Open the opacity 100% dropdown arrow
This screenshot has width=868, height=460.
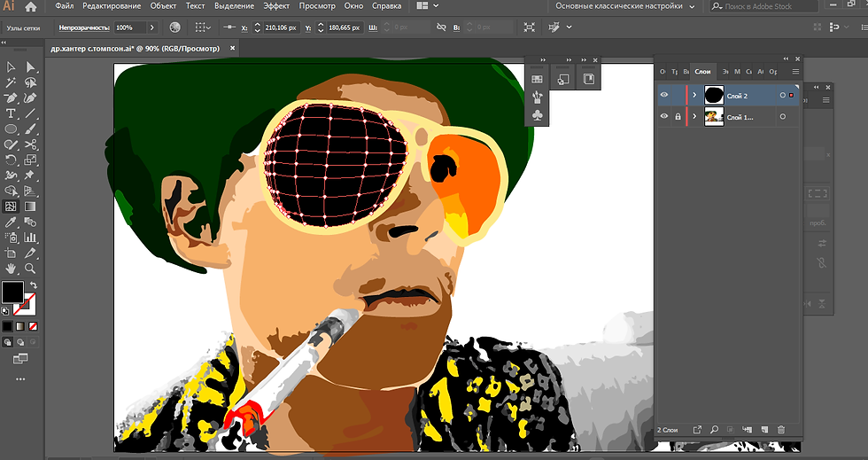pos(152,27)
